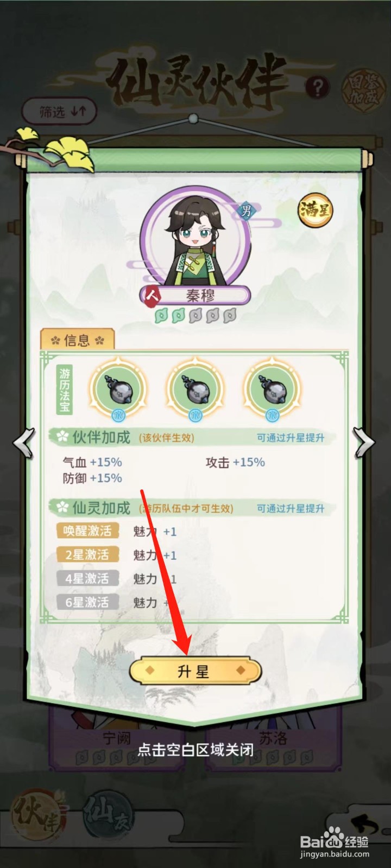Tap the gold 满星 badge

(x=315, y=210)
